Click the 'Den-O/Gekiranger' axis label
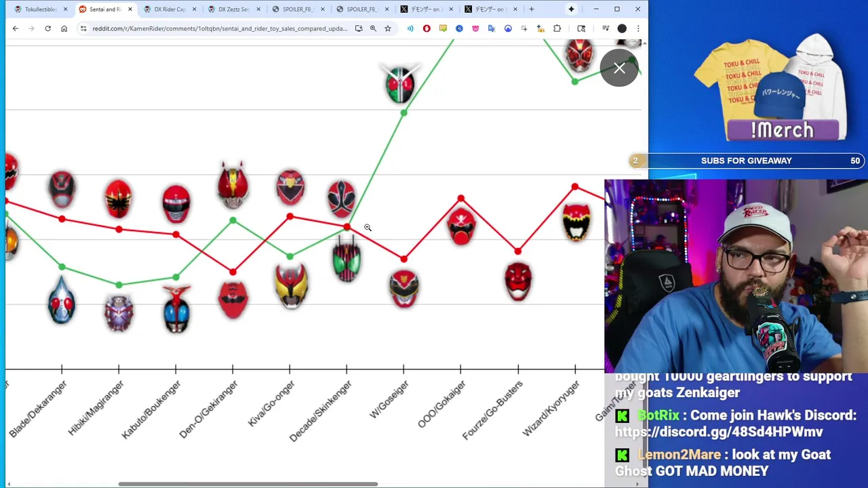 [x=209, y=409]
